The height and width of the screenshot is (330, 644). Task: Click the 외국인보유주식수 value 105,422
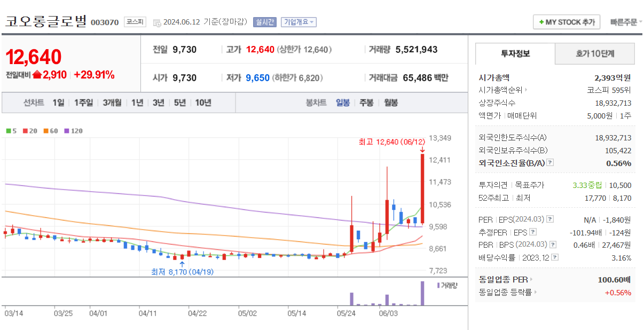coord(618,151)
